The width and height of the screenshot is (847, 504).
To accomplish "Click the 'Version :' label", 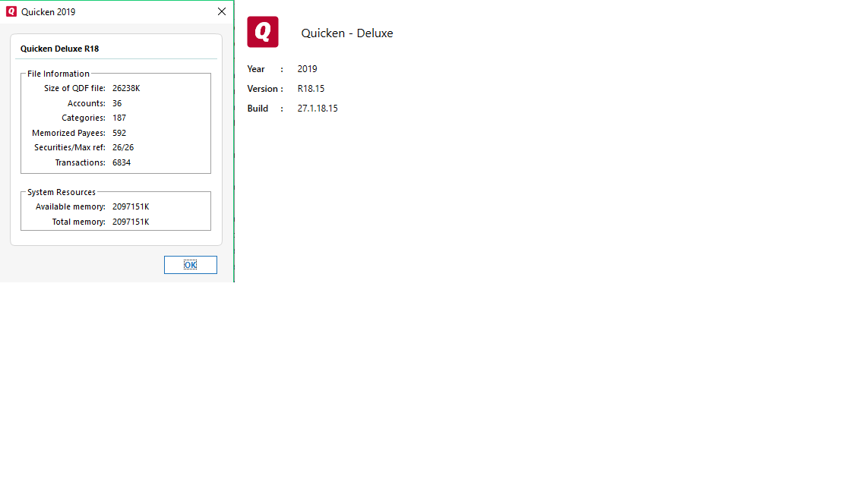I will pyautogui.click(x=264, y=89).
